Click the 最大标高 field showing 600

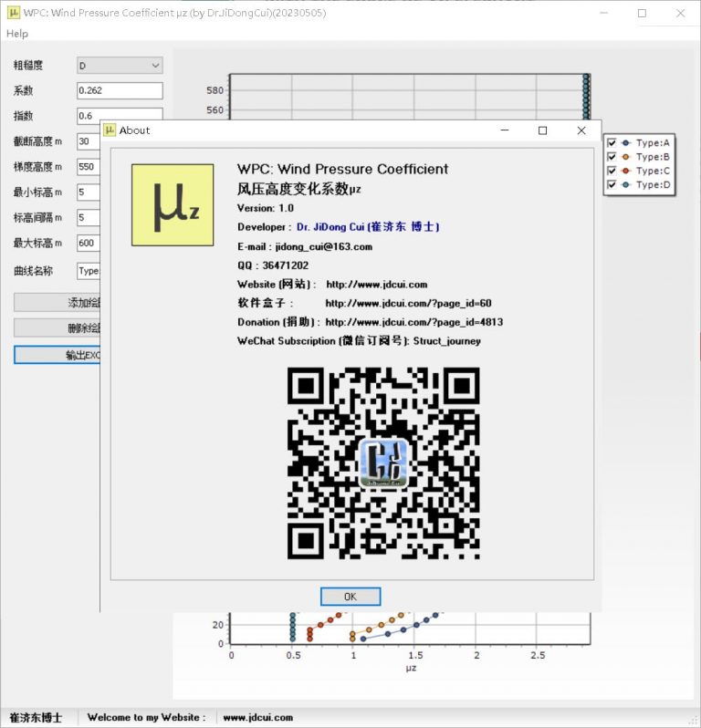[x=88, y=244]
